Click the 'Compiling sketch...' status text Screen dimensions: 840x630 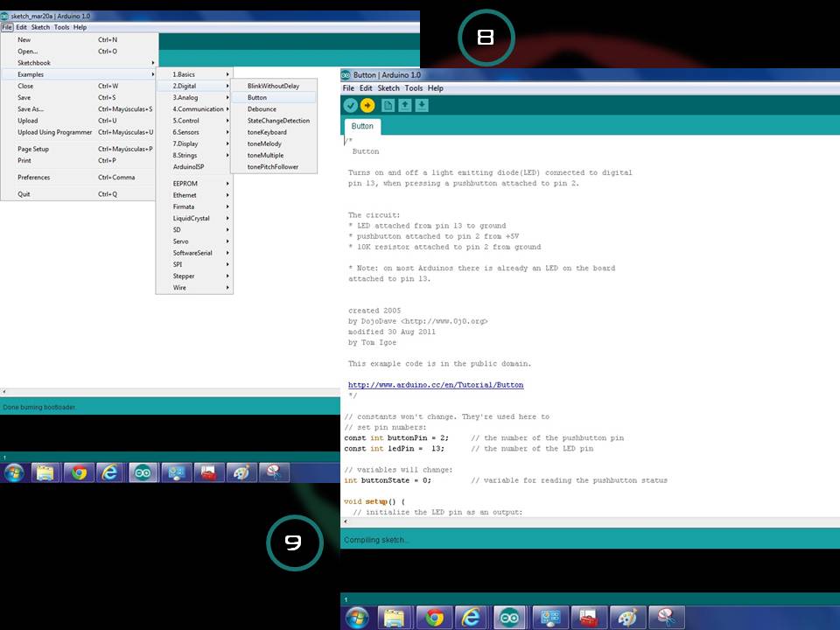pyautogui.click(x=376, y=540)
